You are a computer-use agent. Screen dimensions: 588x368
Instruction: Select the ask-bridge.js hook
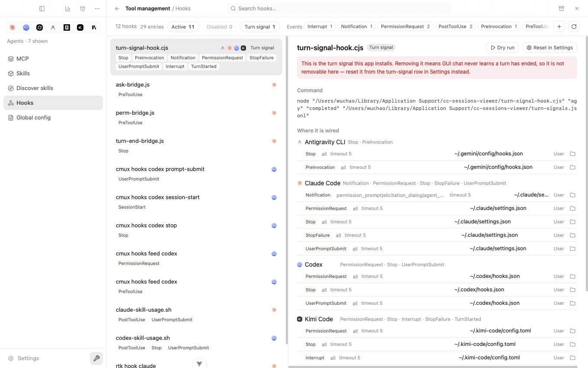coord(196,89)
